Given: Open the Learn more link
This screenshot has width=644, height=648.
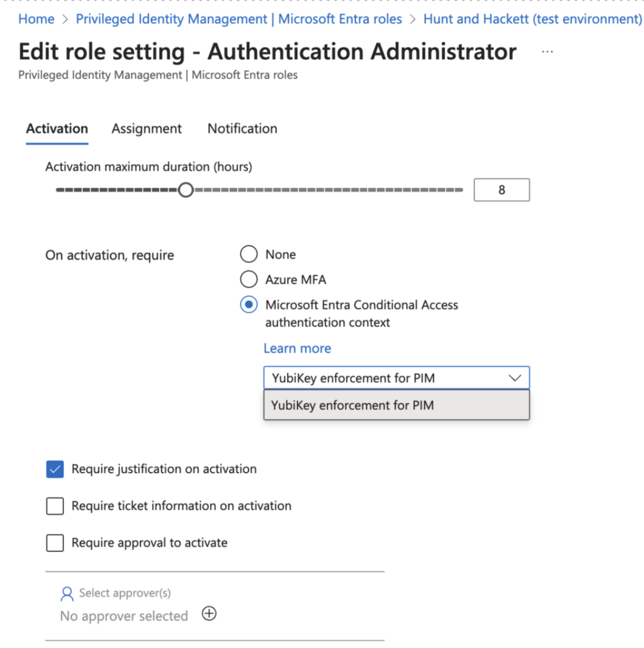Looking at the screenshot, I should coord(297,348).
